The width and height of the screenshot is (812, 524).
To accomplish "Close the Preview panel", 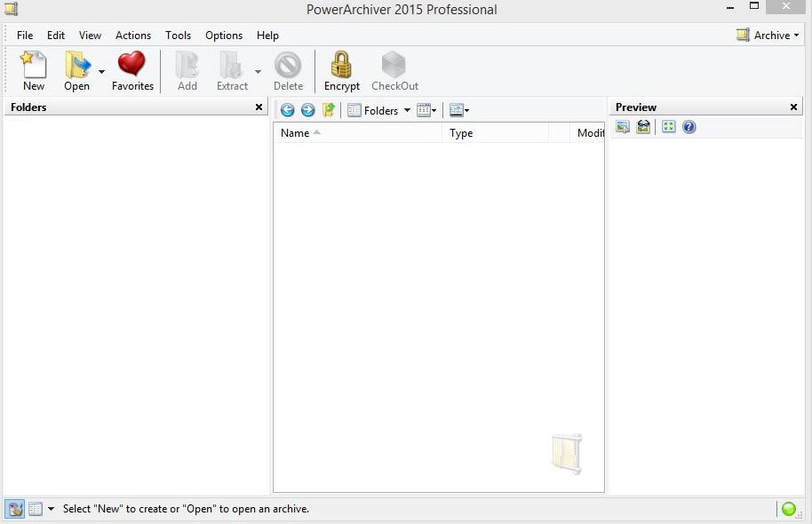I will pyautogui.click(x=793, y=107).
